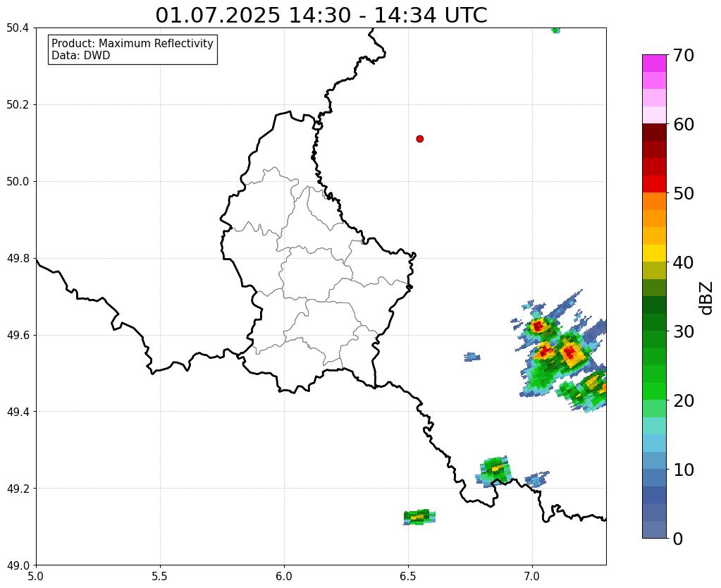This screenshot has width=721, height=588.
Task: Click the latitude axis label "49.6"
Action: click(18, 335)
